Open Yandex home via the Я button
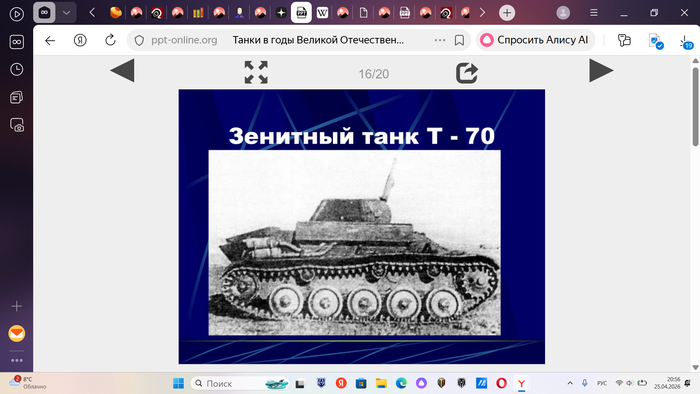The height and width of the screenshot is (394, 700). (x=80, y=40)
